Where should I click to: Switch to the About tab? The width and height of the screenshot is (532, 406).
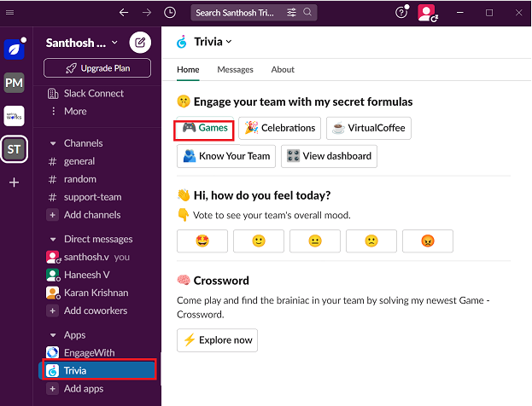(283, 70)
